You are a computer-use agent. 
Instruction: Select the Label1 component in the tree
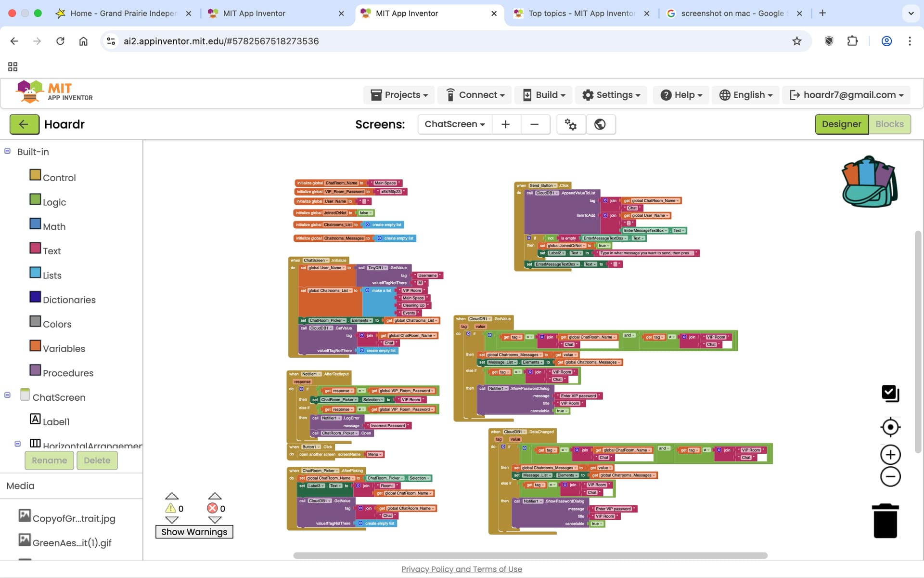50,421
